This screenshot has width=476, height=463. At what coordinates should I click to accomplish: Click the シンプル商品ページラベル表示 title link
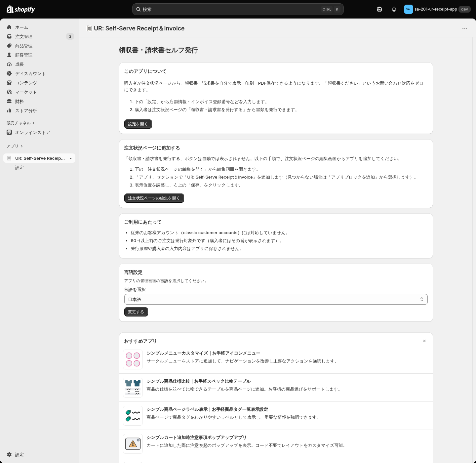(207, 409)
